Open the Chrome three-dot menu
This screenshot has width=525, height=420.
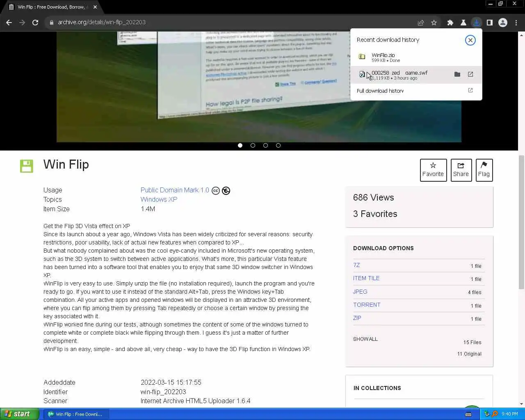516,23
